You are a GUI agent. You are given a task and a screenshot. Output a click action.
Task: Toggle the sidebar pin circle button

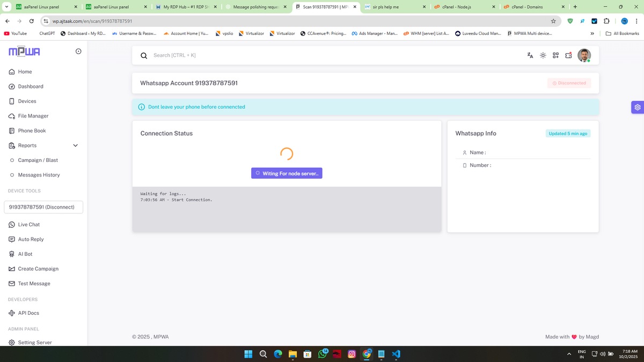(x=78, y=51)
